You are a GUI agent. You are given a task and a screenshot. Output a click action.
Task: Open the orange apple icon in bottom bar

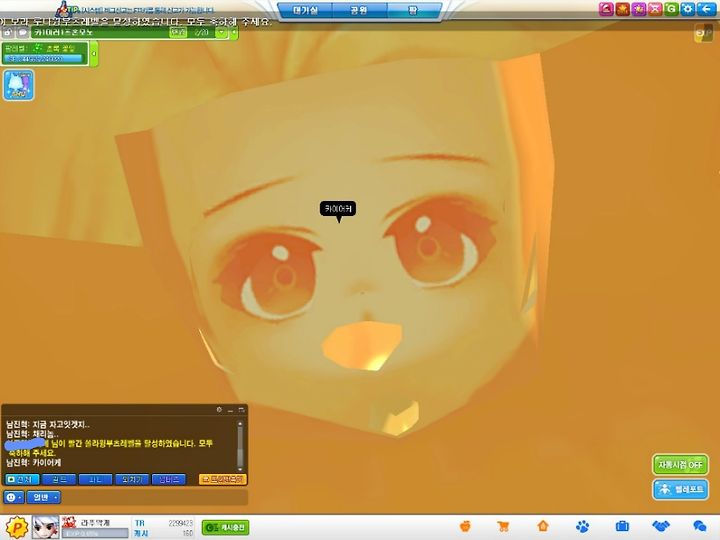(x=465, y=526)
